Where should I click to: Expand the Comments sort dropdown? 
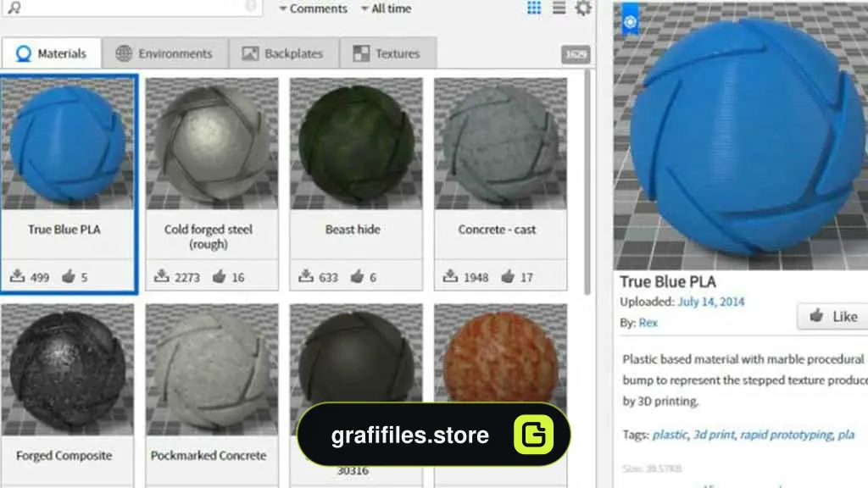(x=314, y=8)
